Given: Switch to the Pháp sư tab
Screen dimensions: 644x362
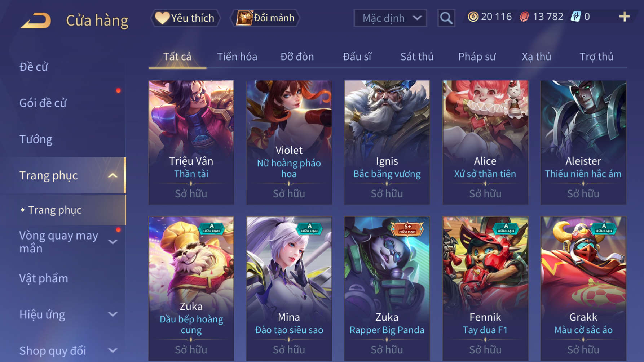Looking at the screenshot, I should (477, 57).
